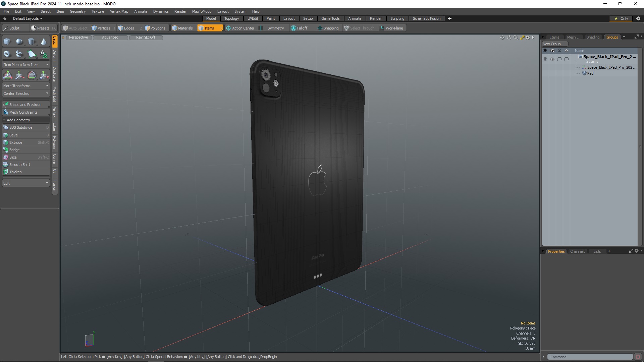Toggle visibility eye for Space_Black_IPad_Pro group
This screenshot has height=362, width=644.
tap(545, 59)
